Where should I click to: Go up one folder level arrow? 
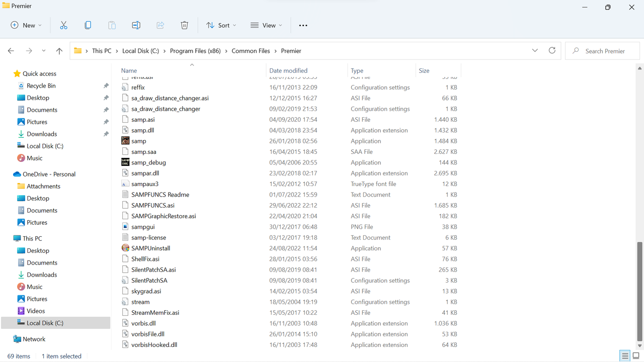tap(59, 51)
